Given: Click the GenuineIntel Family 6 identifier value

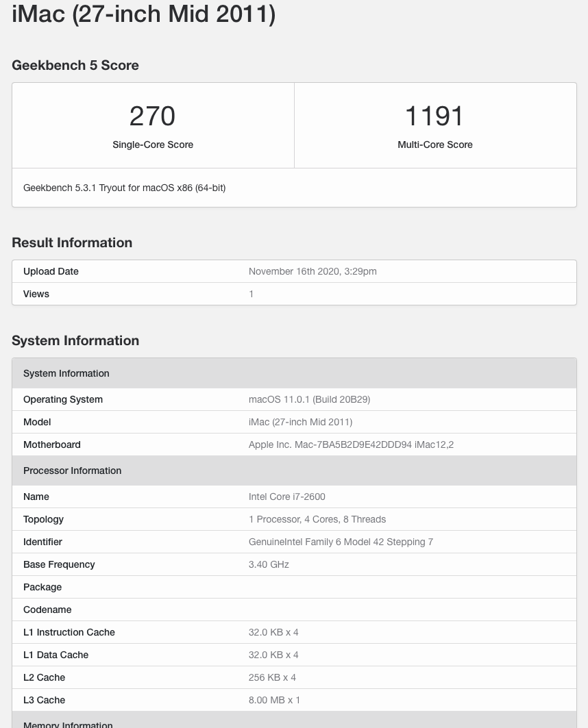Looking at the screenshot, I should [x=341, y=542].
